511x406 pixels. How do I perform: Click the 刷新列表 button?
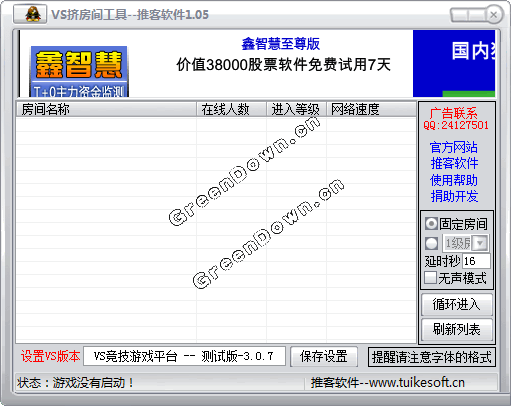(457, 329)
